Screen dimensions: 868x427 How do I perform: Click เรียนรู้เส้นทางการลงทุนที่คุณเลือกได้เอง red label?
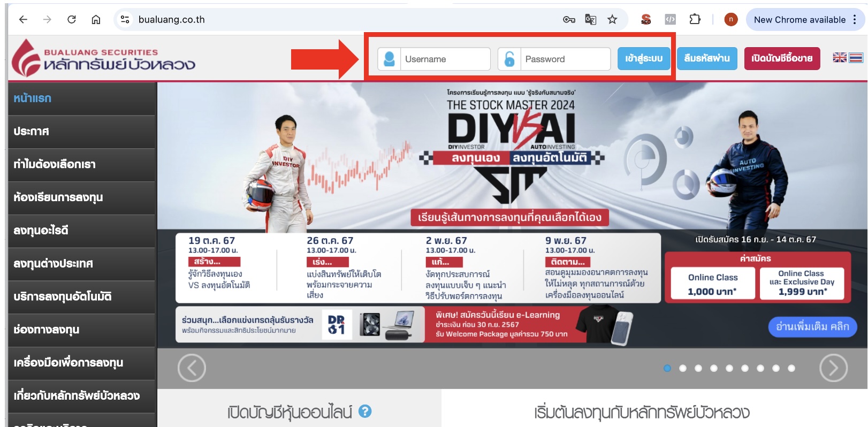[509, 217]
